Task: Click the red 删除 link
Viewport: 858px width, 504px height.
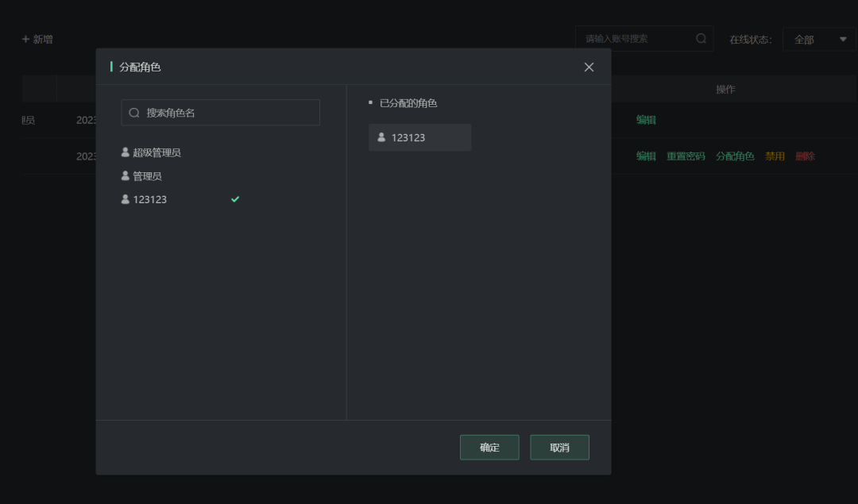Action: (805, 156)
